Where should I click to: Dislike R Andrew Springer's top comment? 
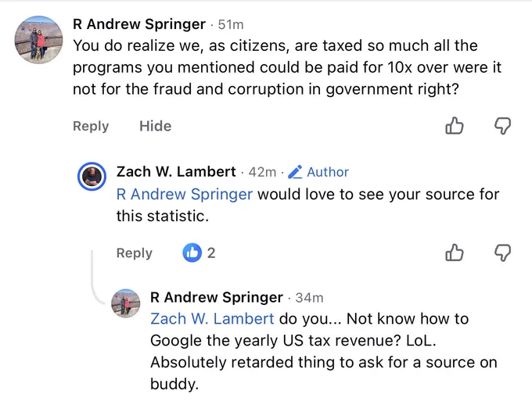[502, 126]
